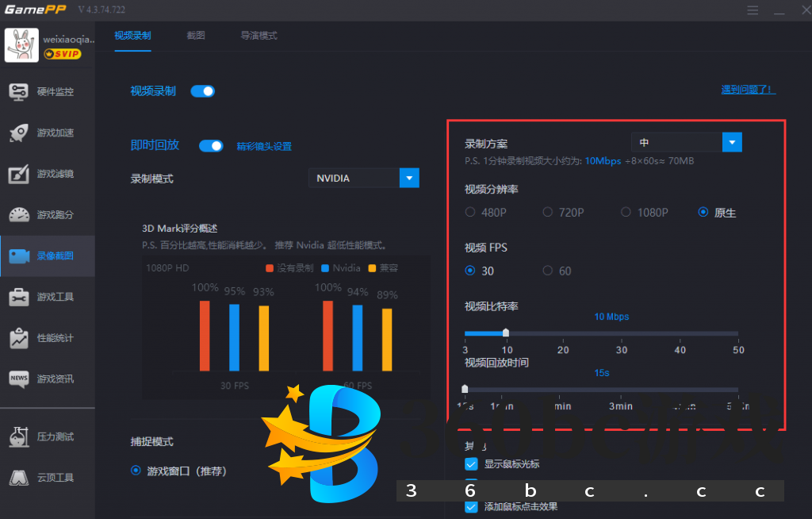Viewport: 812px width, 519px height.
Task: Select the 游戏加速 sidebar icon
Action: tap(48, 133)
